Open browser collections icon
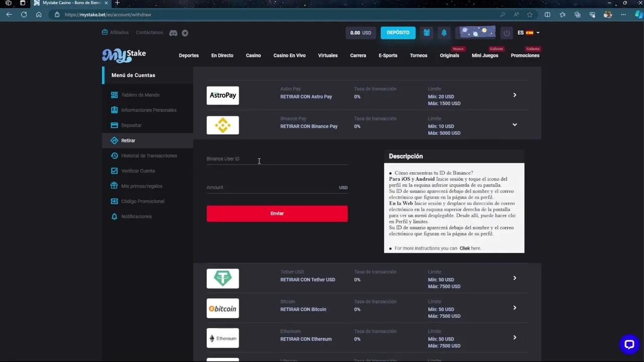644x362 pixels. 578,15
